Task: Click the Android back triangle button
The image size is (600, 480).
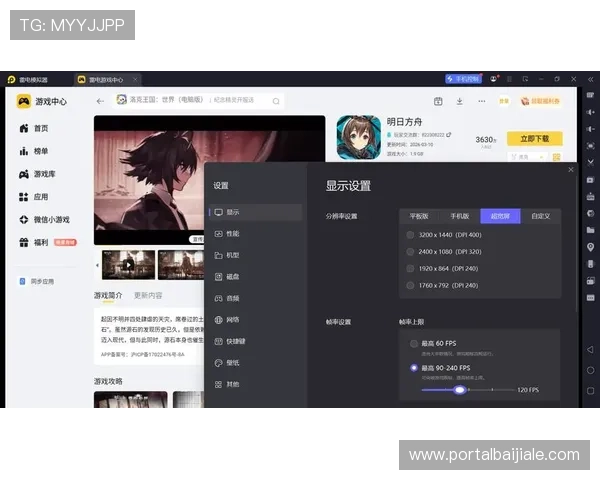Action: (x=590, y=349)
